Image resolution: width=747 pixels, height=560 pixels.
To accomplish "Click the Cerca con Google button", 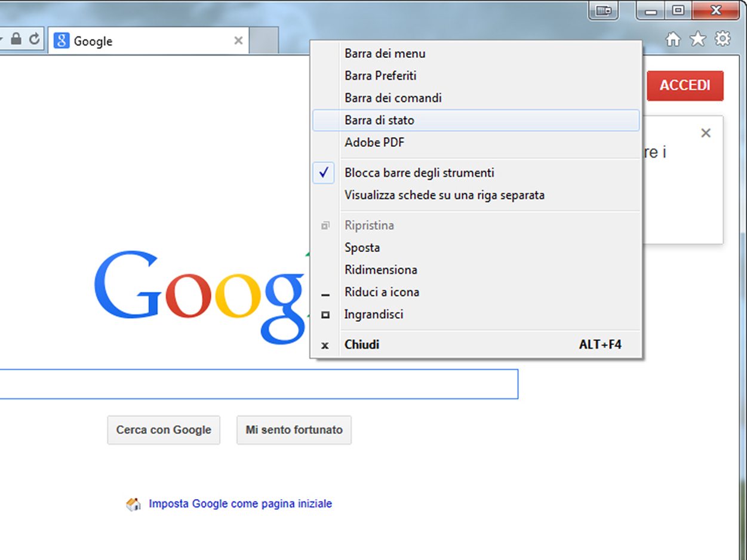I will coord(164,430).
